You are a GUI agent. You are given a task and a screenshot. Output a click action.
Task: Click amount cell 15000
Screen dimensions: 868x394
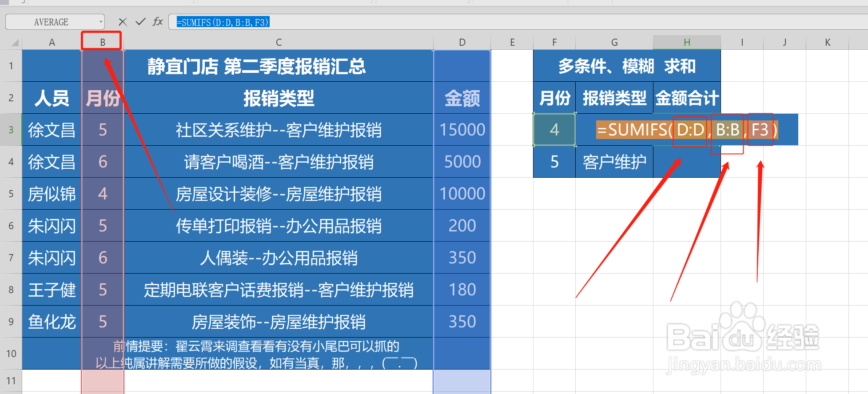pos(462,130)
